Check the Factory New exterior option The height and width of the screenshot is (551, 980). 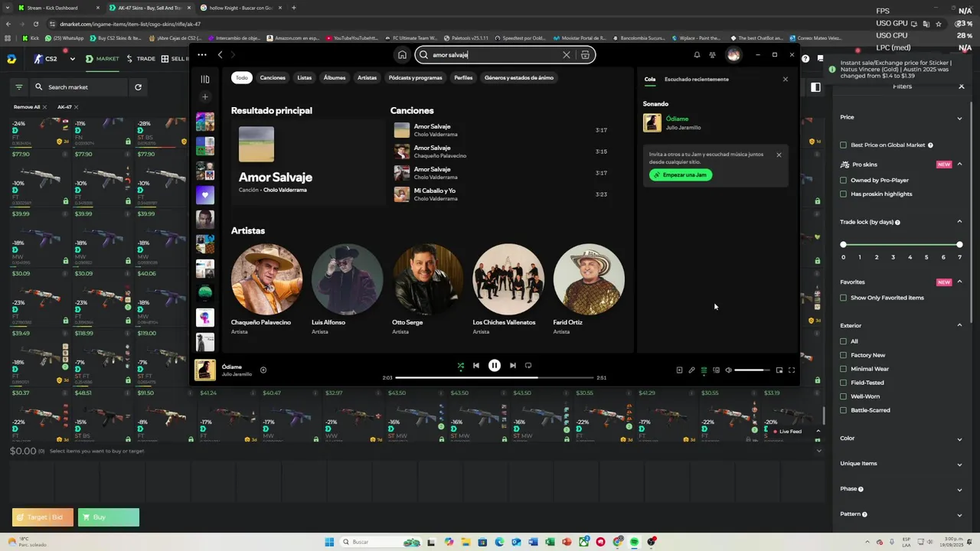(844, 355)
